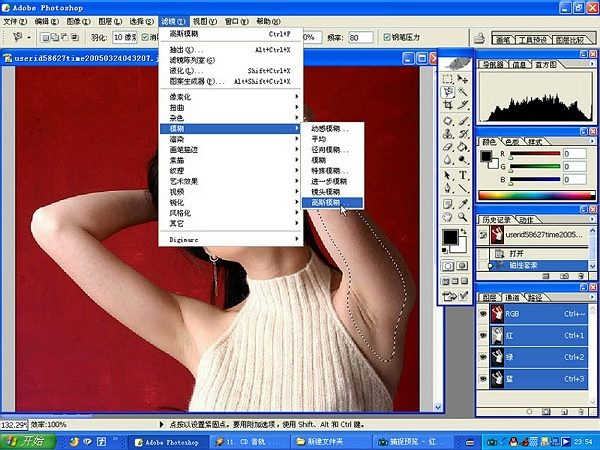Switch to the 动作 (Actions) tab

click(527, 220)
